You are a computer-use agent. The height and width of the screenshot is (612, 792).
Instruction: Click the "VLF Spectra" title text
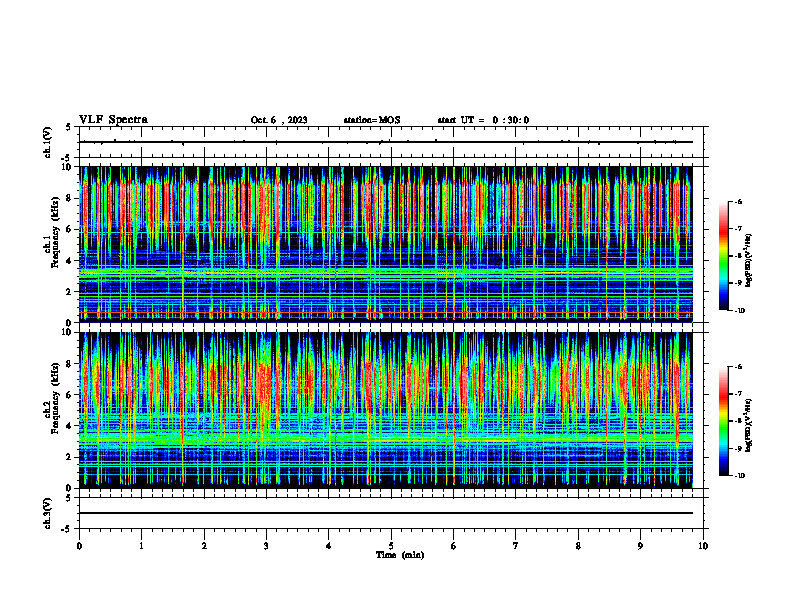[x=113, y=120]
